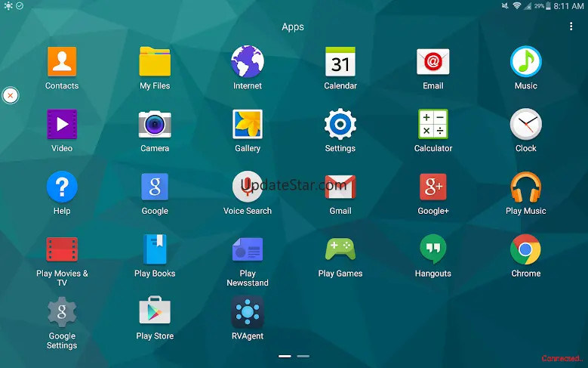Screen dimensions: 588x368
Task: Open the Email app
Action: 433,61
